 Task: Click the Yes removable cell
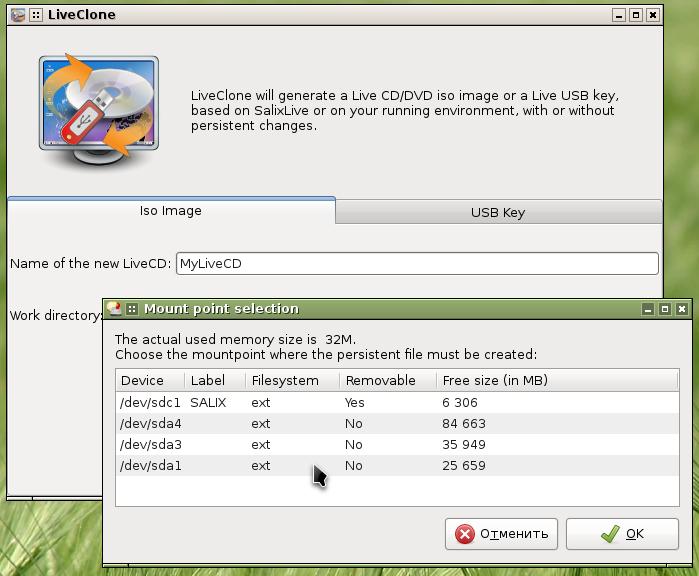354,403
